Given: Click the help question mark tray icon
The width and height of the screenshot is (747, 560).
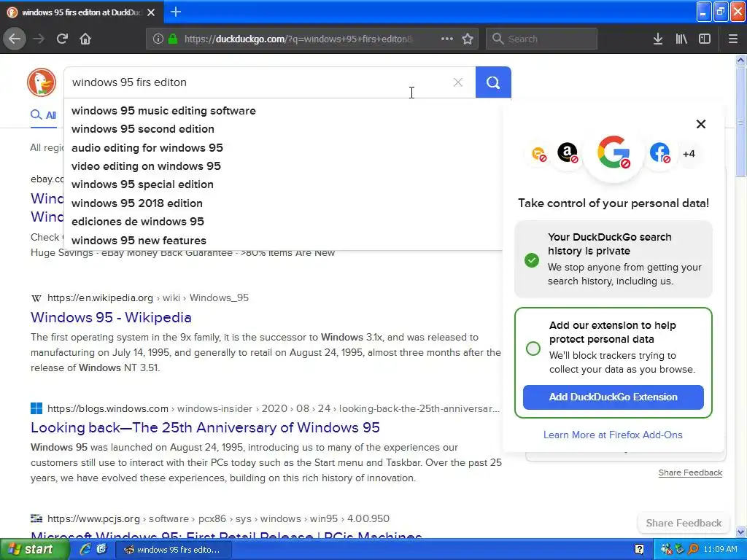Looking at the screenshot, I should (639, 550).
